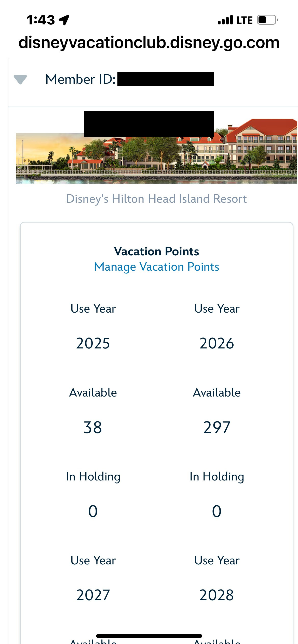Screen dimensions: 298x644
Task: Open the Manage Vacation Points link
Action: [156, 267]
